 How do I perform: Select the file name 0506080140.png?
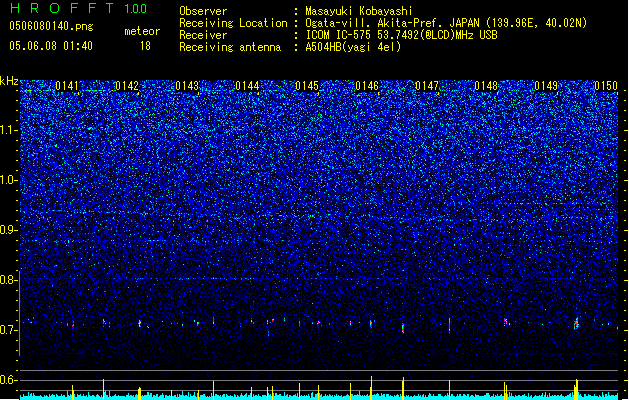[x=51, y=26]
